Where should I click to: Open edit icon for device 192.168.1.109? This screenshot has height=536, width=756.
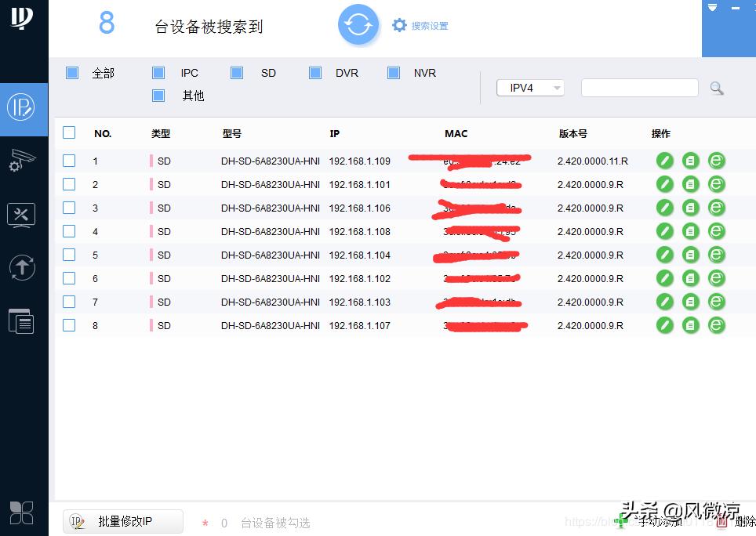[x=664, y=161]
